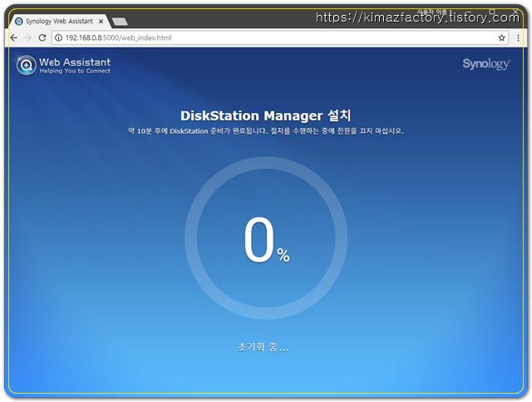532x402 pixels.
Task: Open a new tab with the tab button
Action: (x=120, y=22)
